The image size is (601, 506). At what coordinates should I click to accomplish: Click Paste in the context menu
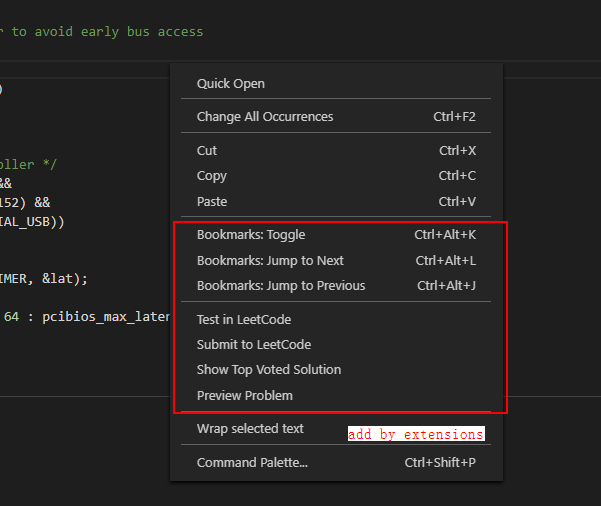[x=336, y=202]
